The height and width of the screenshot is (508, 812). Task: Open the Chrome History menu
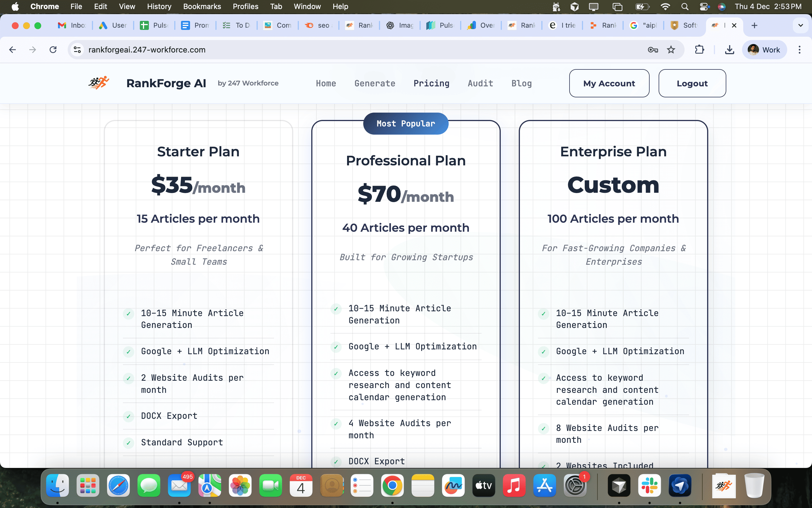(159, 6)
